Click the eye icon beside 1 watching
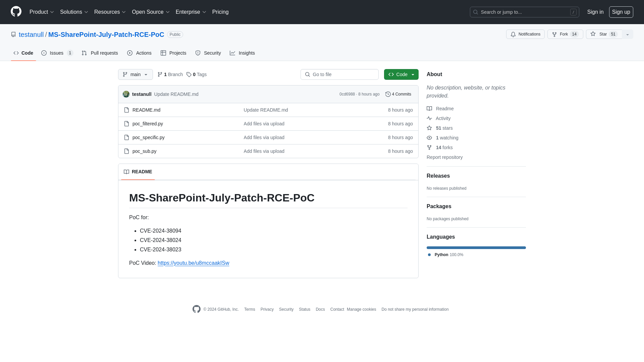Image resolution: width=644 pixels, height=362 pixels. [x=429, y=138]
